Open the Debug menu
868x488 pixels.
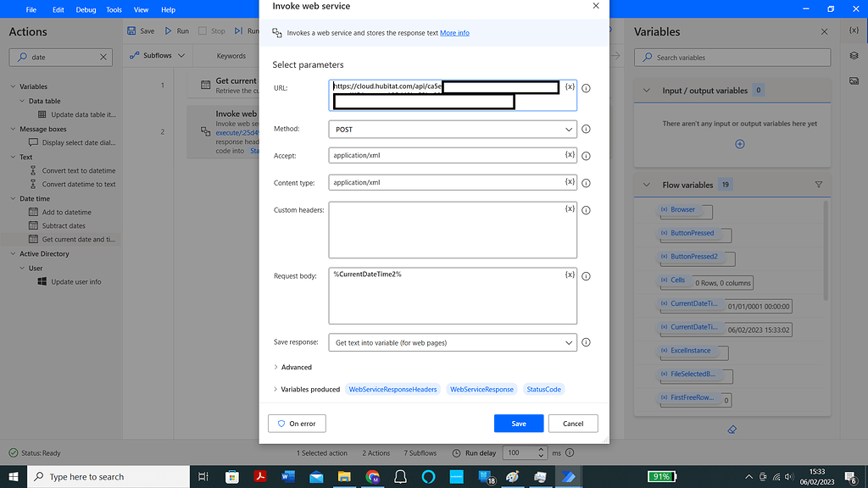[x=85, y=9]
